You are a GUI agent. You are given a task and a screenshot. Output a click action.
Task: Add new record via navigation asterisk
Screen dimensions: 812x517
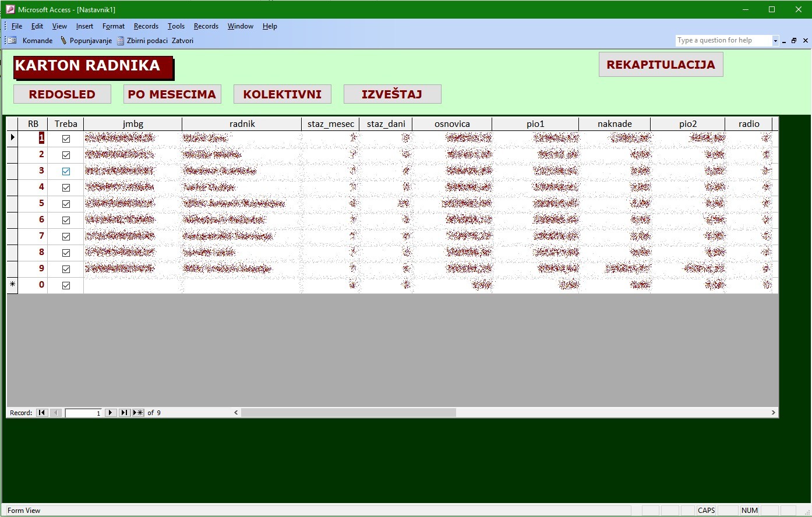[x=138, y=413]
